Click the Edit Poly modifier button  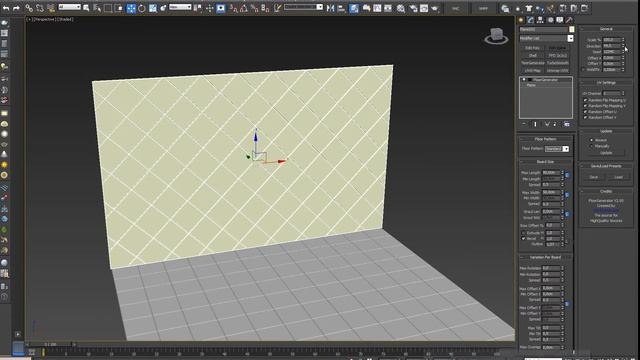(x=533, y=48)
